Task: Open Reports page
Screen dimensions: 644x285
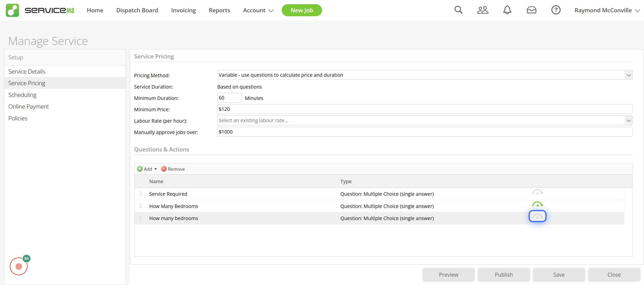Action: (x=219, y=10)
